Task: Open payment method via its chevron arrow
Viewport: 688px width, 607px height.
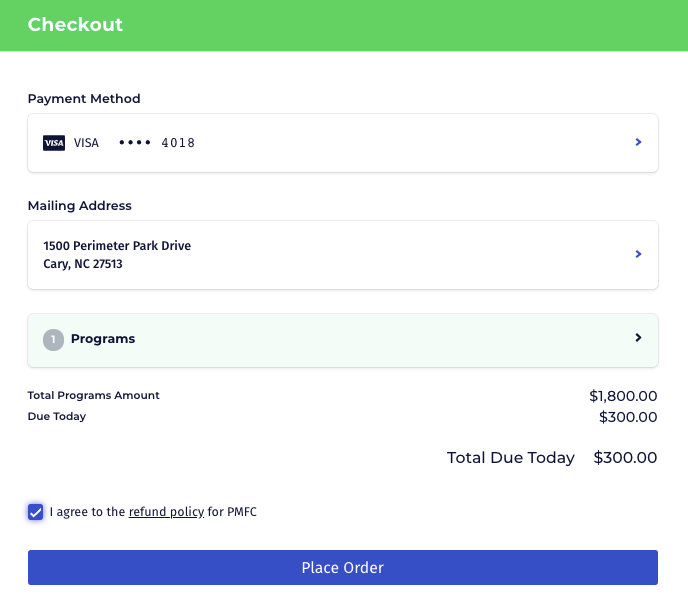Action: [638, 143]
